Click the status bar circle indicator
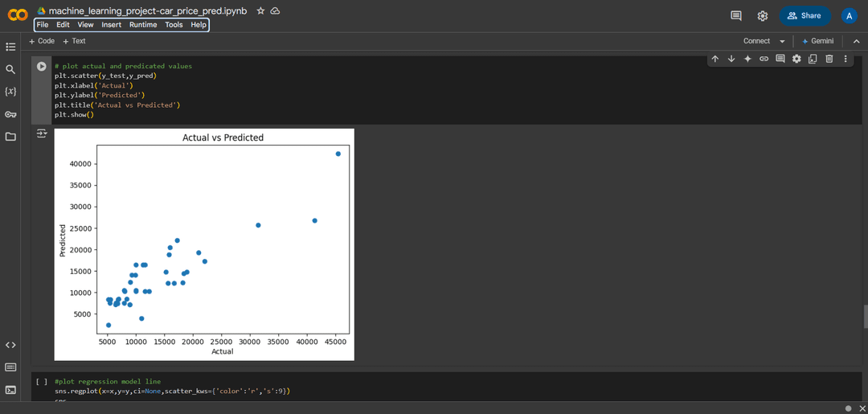Screen dimensions: 868x414 (x=848, y=408)
